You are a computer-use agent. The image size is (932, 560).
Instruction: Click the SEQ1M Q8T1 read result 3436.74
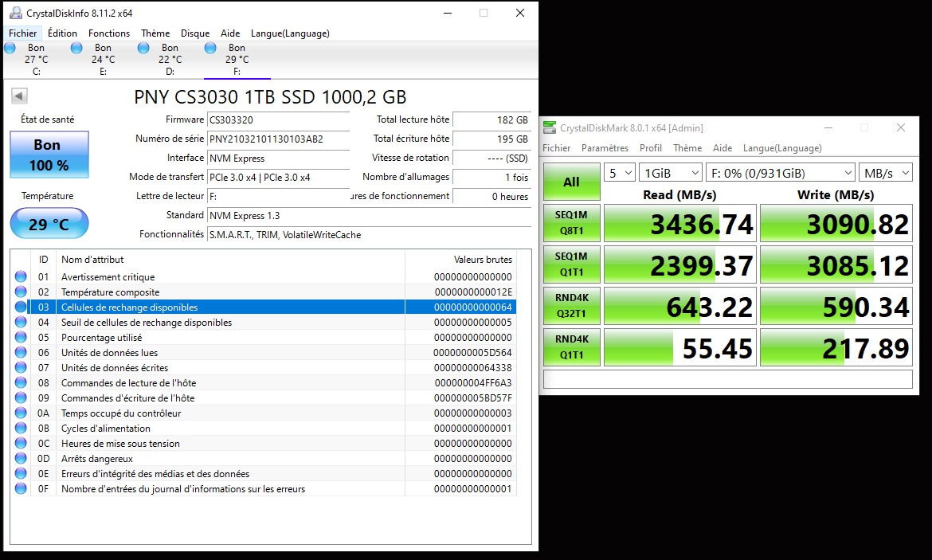(680, 224)
